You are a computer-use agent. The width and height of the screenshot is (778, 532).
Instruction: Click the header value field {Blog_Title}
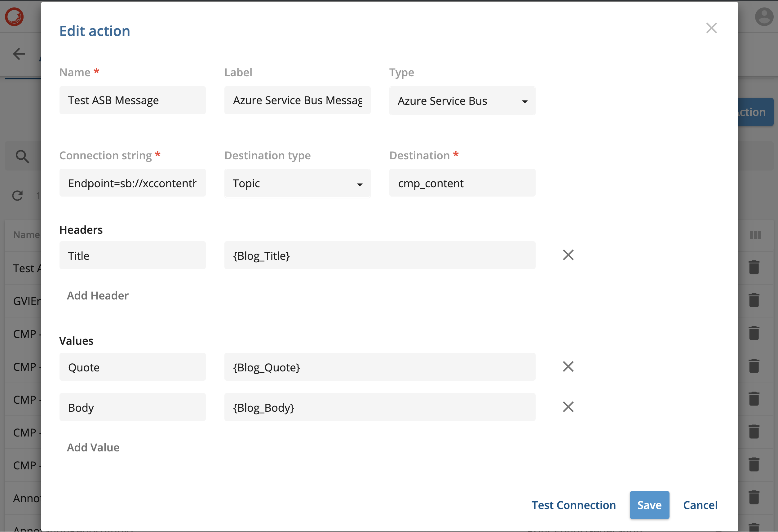380,255
